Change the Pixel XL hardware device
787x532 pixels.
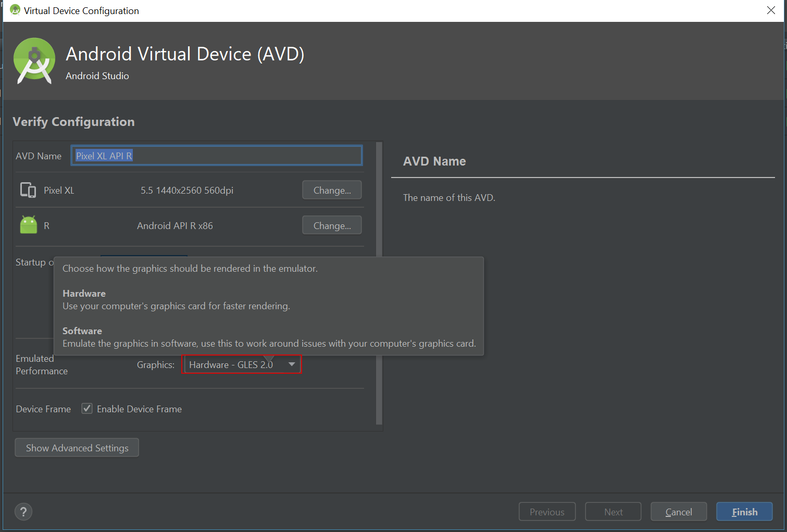click(x=332, y=190)
